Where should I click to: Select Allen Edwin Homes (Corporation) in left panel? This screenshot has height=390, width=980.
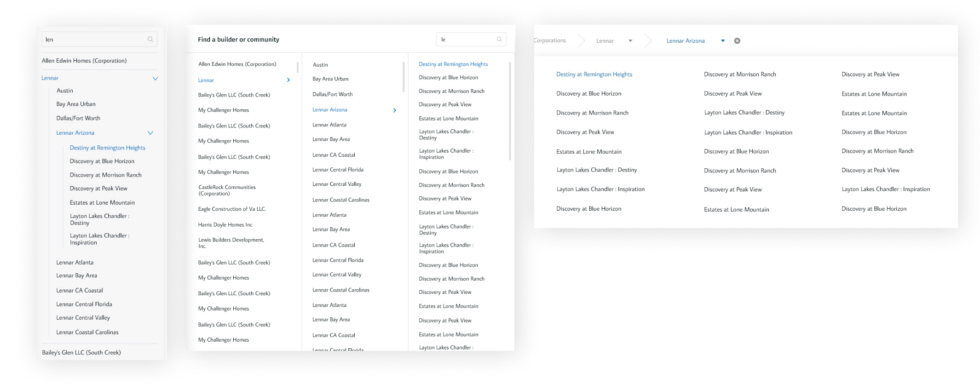(x=84, y=61)
